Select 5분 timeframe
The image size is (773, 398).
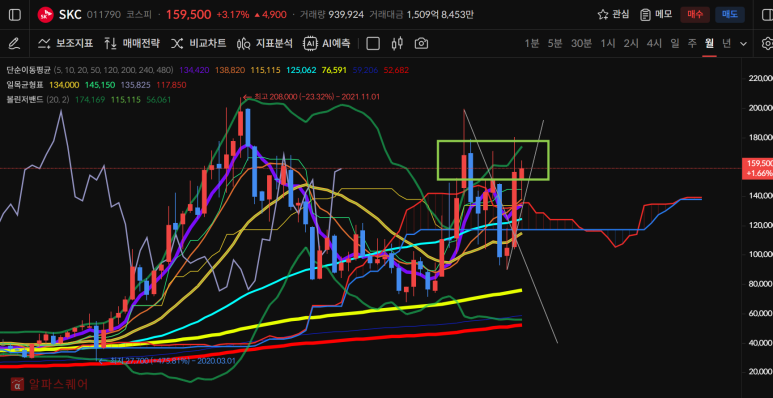click(x=555, y=43)
